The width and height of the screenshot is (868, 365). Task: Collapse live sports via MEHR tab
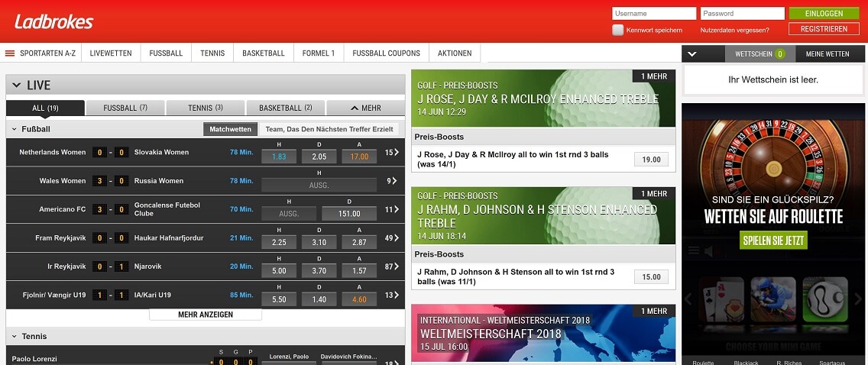[x=364, y=108]
